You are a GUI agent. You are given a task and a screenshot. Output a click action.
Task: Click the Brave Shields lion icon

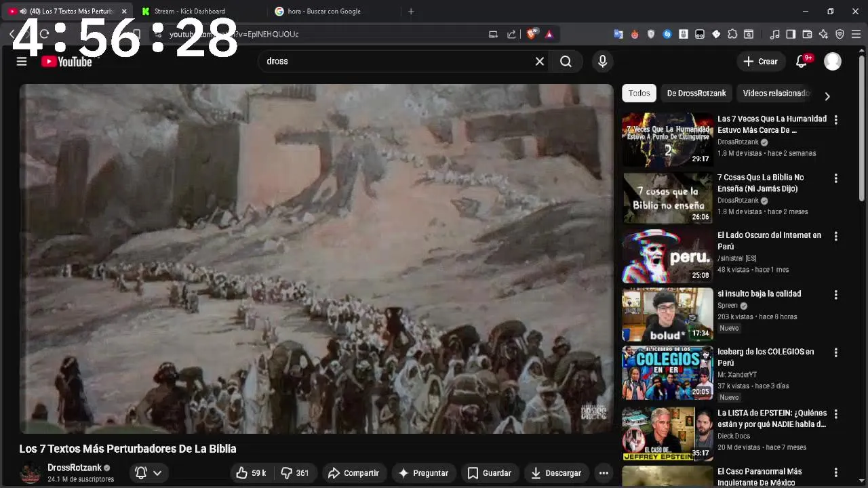(x=532, y=34)
